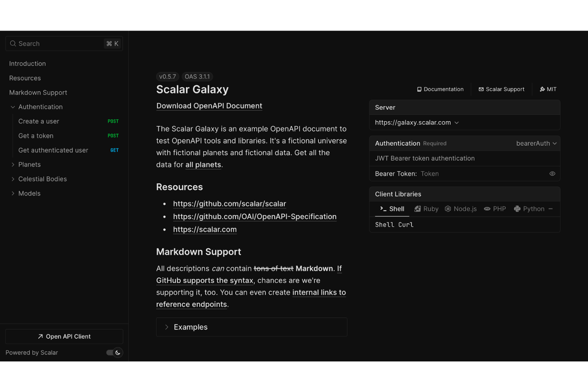Open the bearerAuth authentication dropdown

point(536,143)
